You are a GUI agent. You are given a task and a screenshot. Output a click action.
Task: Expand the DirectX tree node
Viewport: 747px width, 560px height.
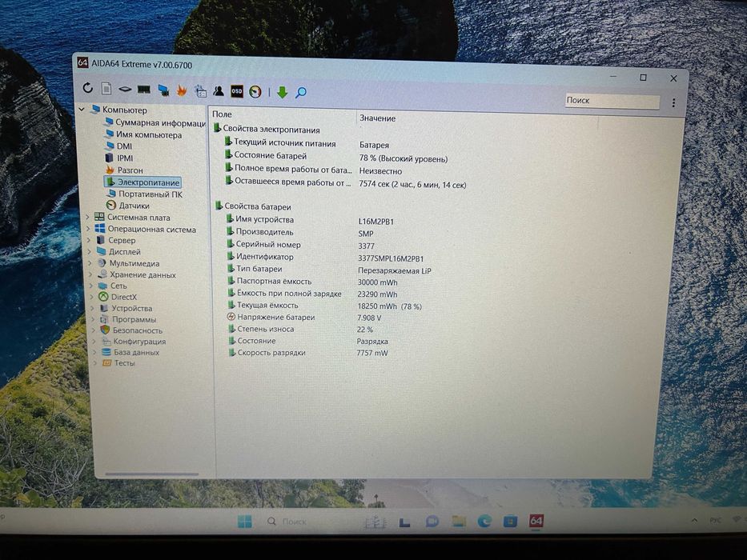click(x=92, y=297)
